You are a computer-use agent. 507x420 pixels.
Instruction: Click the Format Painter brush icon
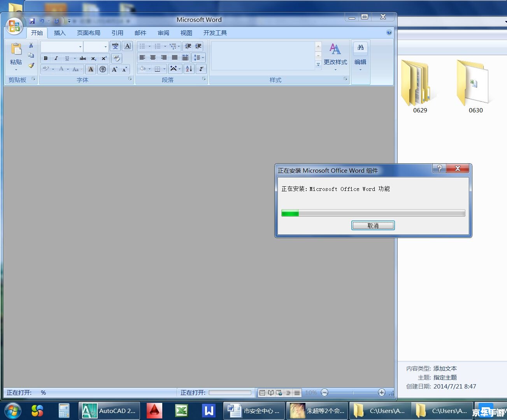point(31,65)
